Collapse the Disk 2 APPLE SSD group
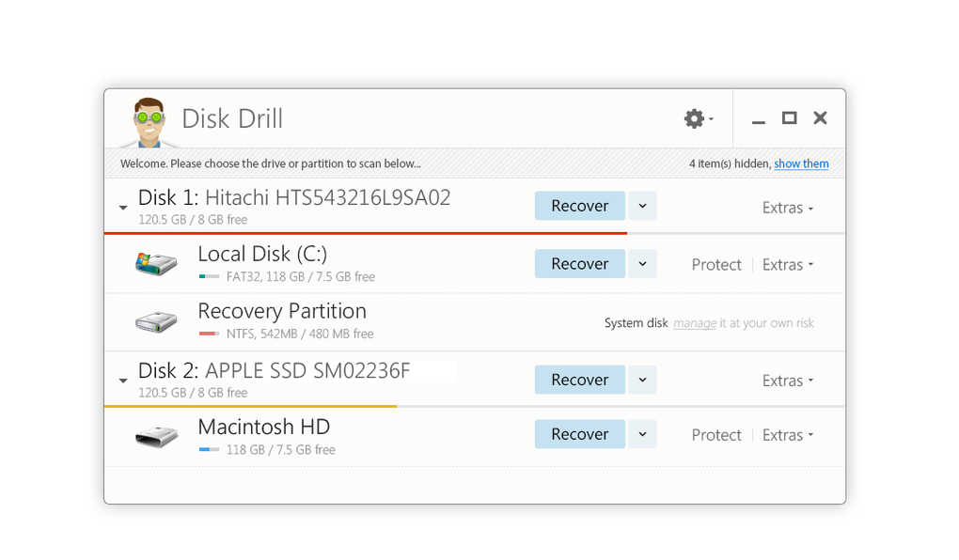The image size is (959, 560). point(123,381)
